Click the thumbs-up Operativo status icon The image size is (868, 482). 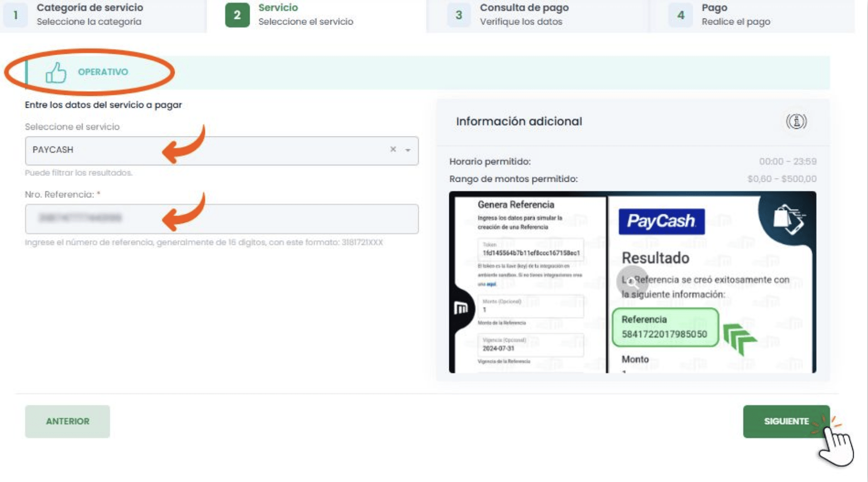point(56,73)
